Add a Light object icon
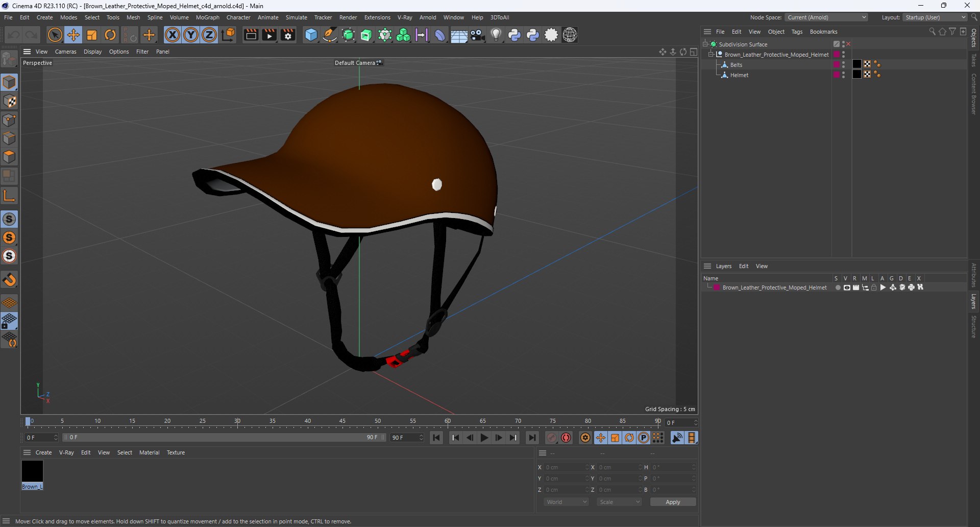Image resolution: width=980 pixels, height=527 pixels. coord(496,35)
